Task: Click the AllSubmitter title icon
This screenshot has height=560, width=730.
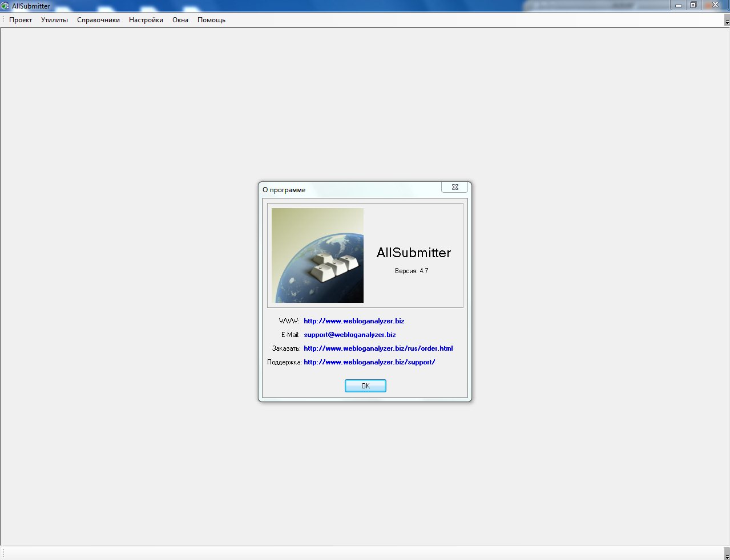Action: click(x=5, y=6)
